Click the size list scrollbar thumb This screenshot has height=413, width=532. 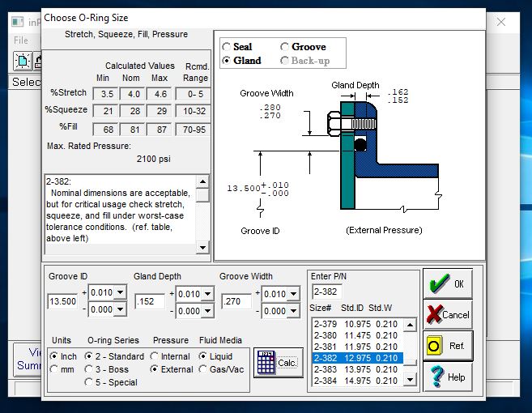click(x=411, y=363)
